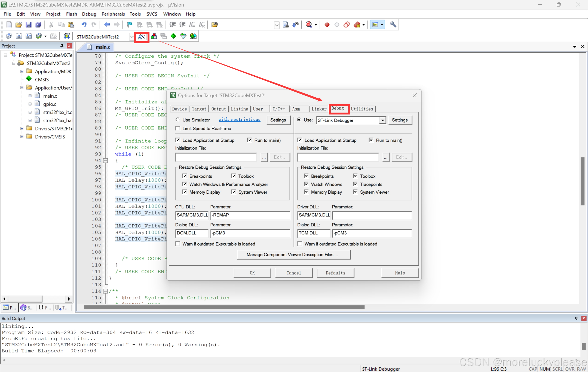Start debug session magnifier icon
The height and width of the screenshot is (372, 588).
(309, 25)
